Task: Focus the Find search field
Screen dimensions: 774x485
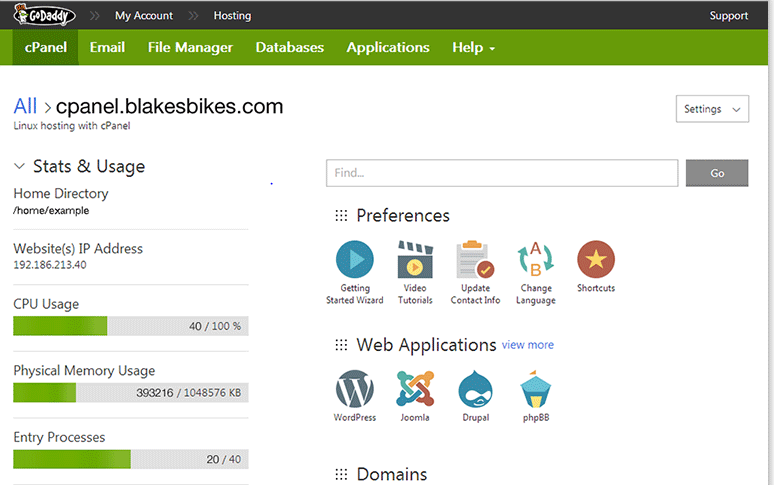Action: pyautogui.click(x=502, y=173)
